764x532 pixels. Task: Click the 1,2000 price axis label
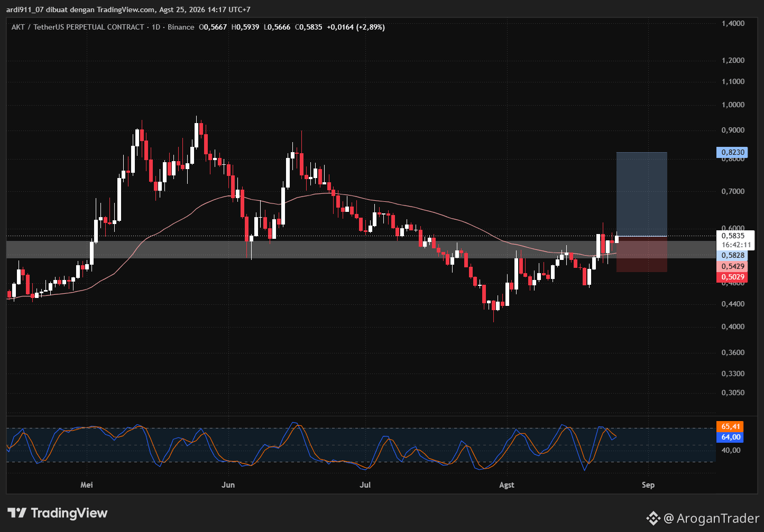733,60
